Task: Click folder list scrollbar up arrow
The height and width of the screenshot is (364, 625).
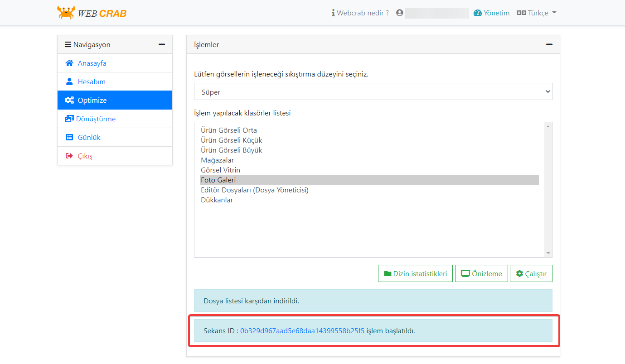Action: click(548, 127)
